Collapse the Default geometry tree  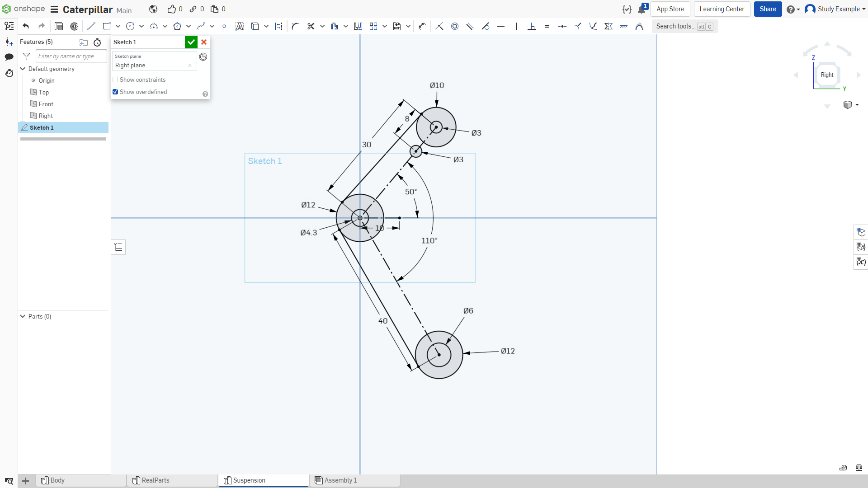pyautogui.click(x=23, y=69)
